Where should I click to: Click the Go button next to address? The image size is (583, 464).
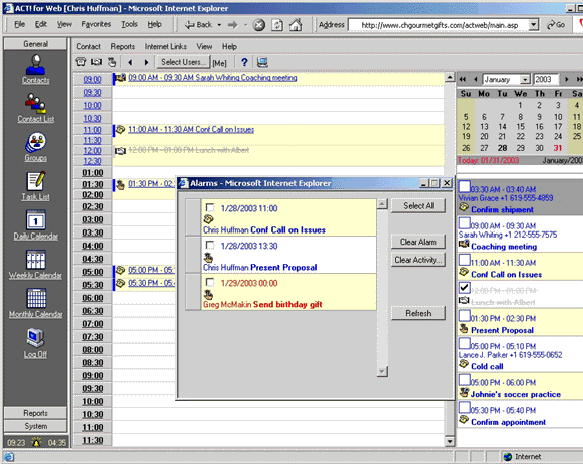[556, 25]
